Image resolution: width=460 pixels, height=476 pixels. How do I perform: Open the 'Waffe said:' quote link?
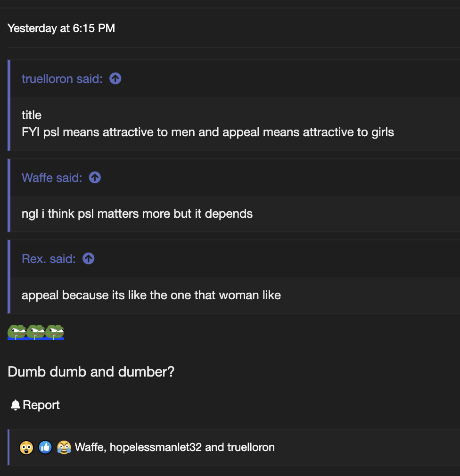(x=52, y=178)
